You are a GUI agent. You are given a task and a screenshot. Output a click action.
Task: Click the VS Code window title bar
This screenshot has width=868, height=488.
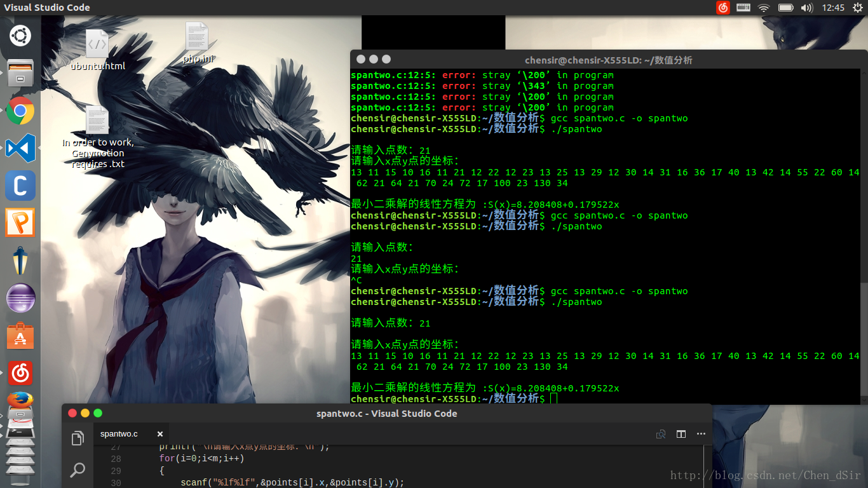click(x=386, y=413)
